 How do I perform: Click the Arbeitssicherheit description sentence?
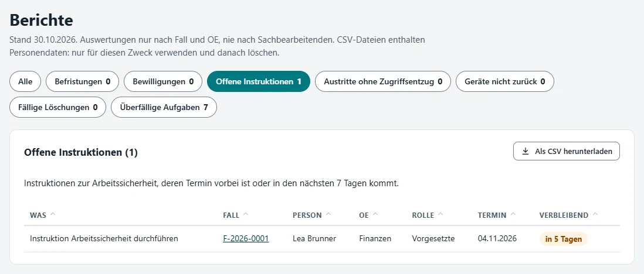coord(212,183)
